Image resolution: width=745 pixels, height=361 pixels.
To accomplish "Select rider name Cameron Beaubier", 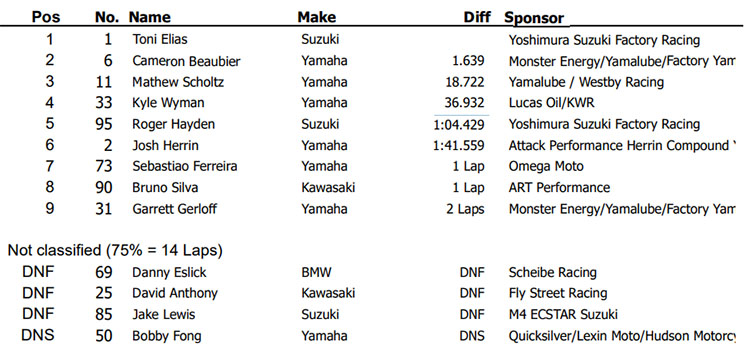I will pos(186,61).
